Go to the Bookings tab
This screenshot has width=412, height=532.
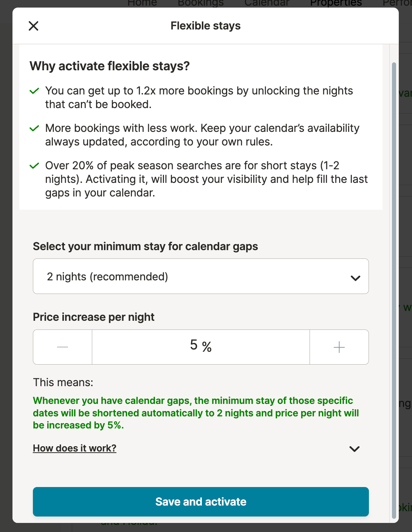[201, 3]
